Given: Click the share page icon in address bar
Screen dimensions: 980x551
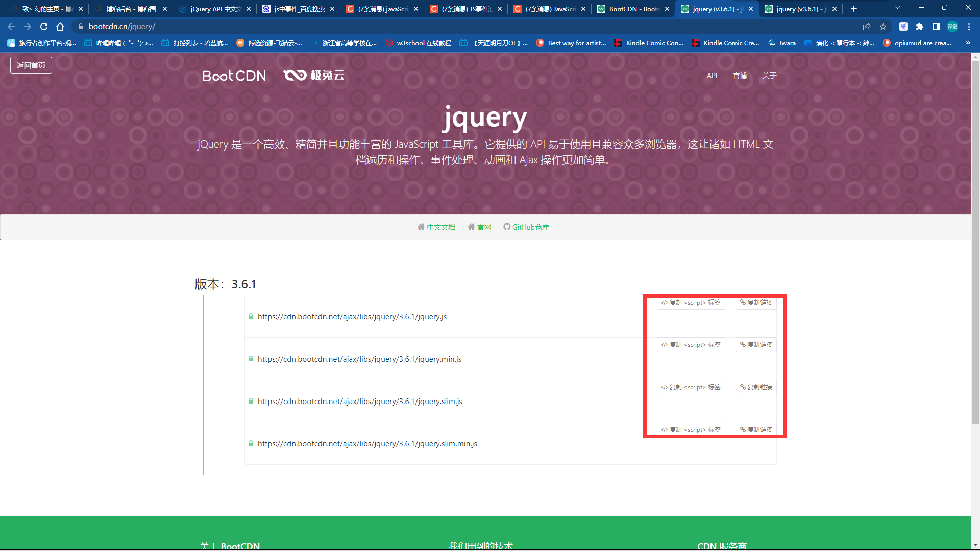Looking at the screenshot, I should tap(867, 27).
